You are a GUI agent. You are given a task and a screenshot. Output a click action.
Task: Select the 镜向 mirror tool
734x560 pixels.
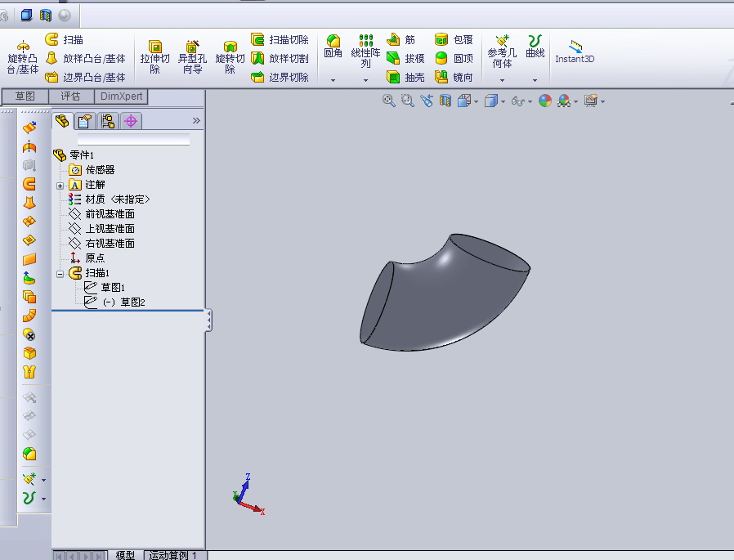coord(454,78)
